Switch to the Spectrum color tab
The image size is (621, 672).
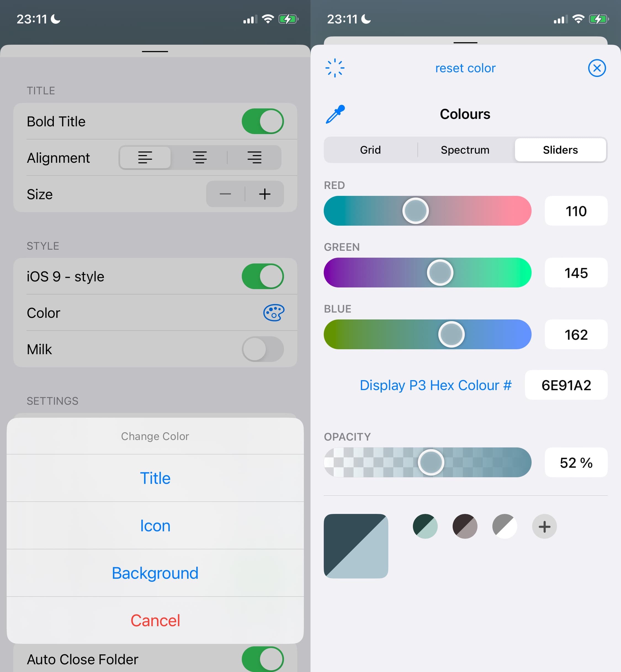(x=465, y=150)
